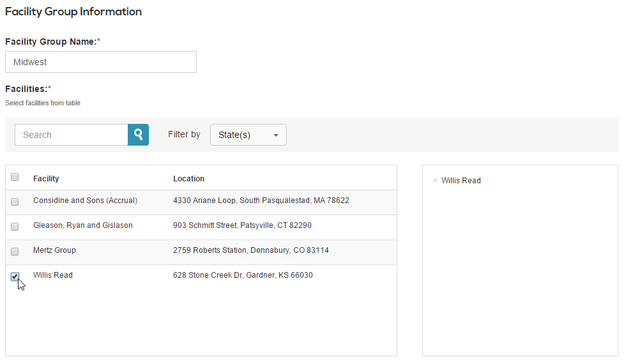Click the Facility column header

tap(46, 178)
